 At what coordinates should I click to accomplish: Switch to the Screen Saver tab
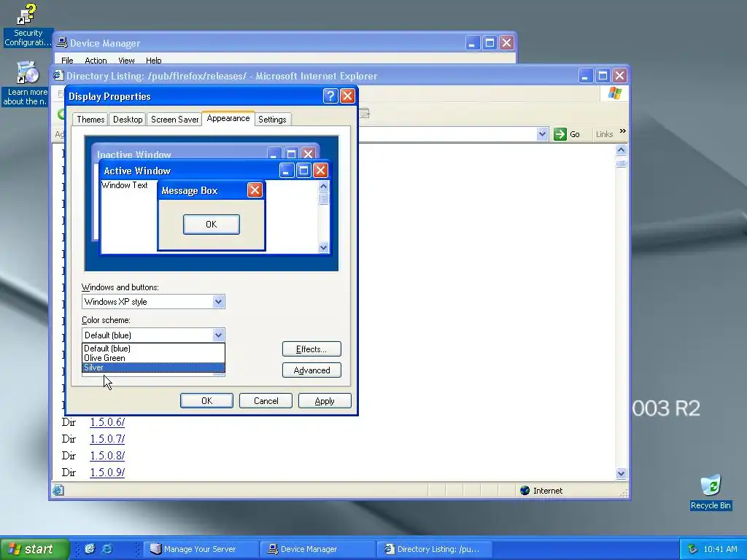[174, 120]
